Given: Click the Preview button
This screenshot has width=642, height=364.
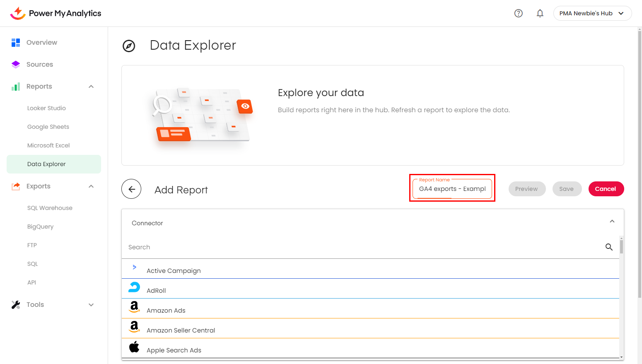Looking at the screenshot, I should (526, 189).
